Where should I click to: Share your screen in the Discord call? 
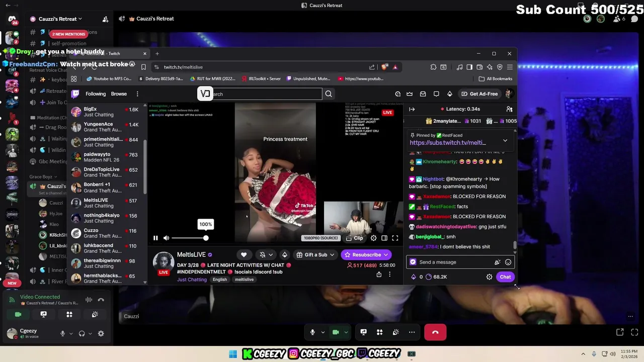pyautogui.click(x=363, y=332)
